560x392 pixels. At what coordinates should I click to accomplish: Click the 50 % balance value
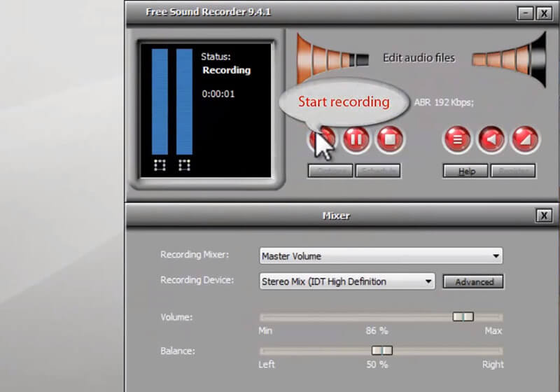pyautogui.click(x=377, y=365)
